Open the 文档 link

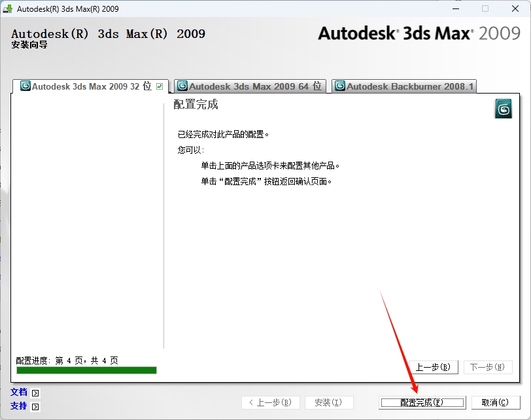coord(19,393)
